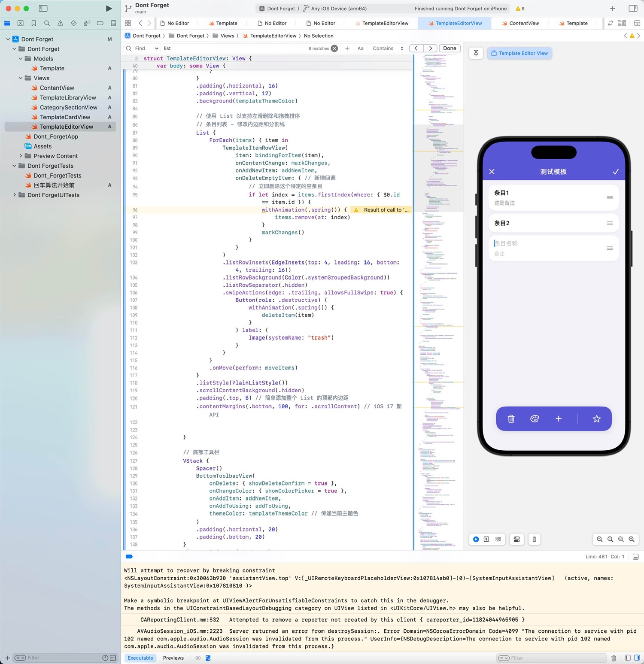
Task: Expand the Preview Content folder
Action: pyautogui.click(x=21, y=156)
